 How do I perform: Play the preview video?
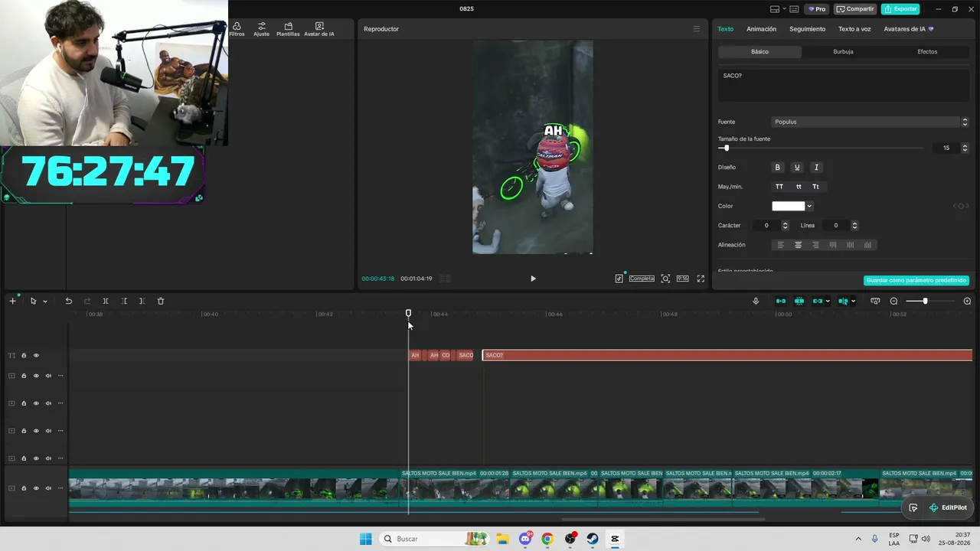point(533,279)
